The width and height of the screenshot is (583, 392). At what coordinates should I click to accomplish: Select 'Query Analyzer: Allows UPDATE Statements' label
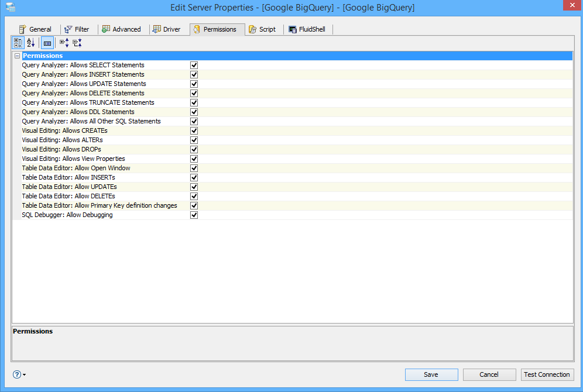pyautogui.click(x=84, y=84)
